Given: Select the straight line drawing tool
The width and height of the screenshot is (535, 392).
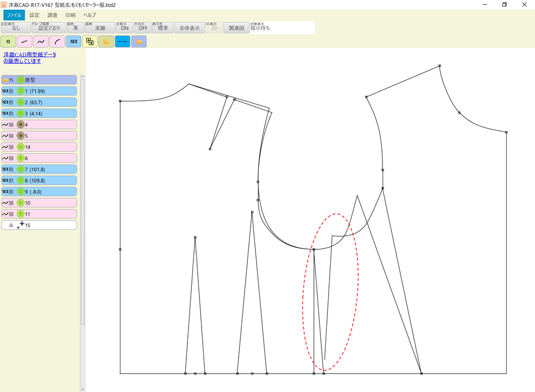Looking at the screenshot, I should click(23, 41).
